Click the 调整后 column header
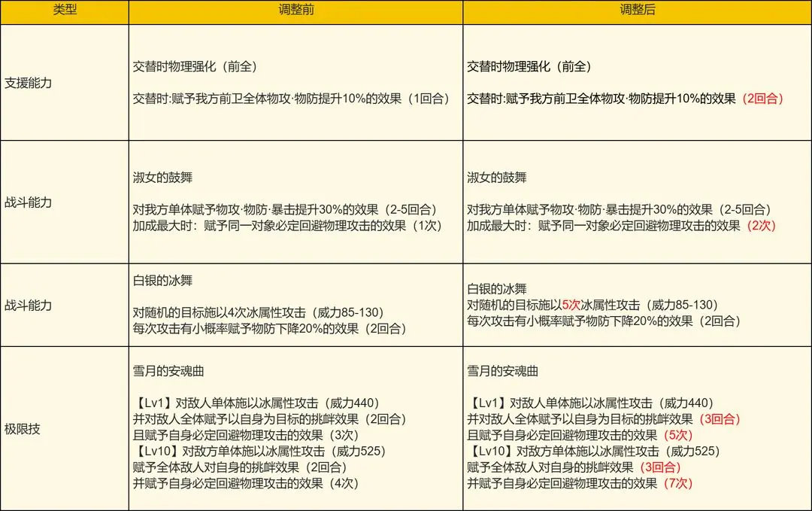Viewport: 812px width, 511px height. tap(637, 10)
